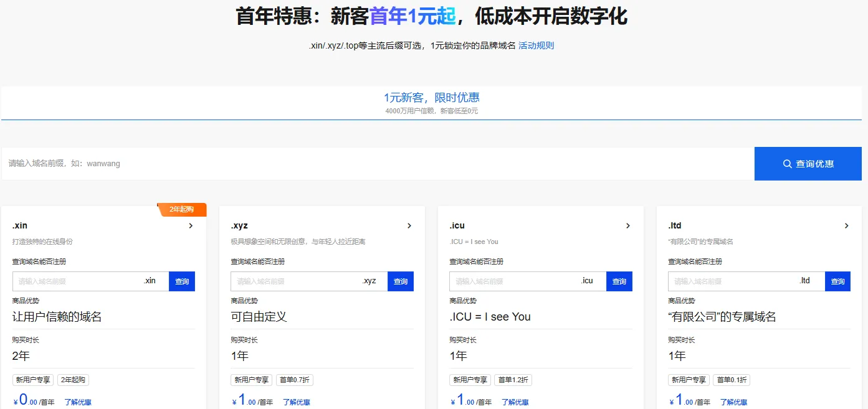
Task: Click the 2年起购 tag under .xin duration
Action: tap(74, 380)
